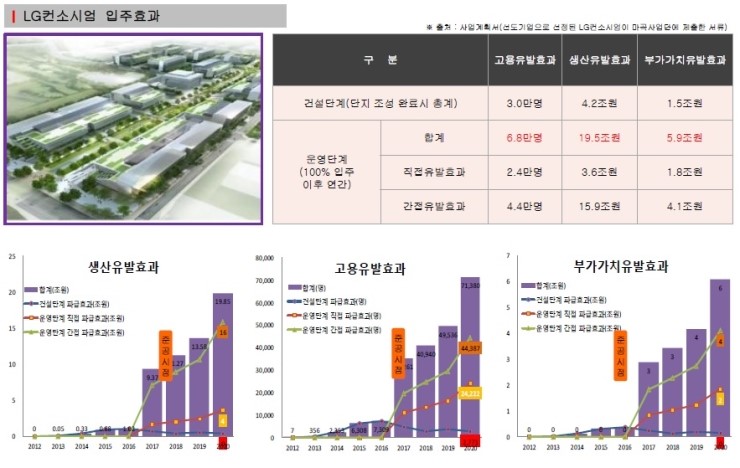Click the '71,380' bar label in 고용유발효과 chart
The image size is (740, 468).
click(470, 285)
